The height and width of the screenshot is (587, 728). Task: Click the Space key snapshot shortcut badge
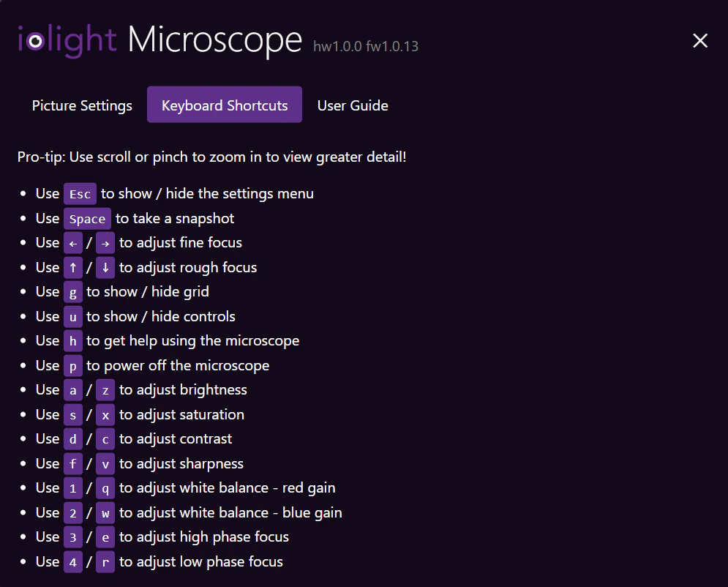[87, 218]
